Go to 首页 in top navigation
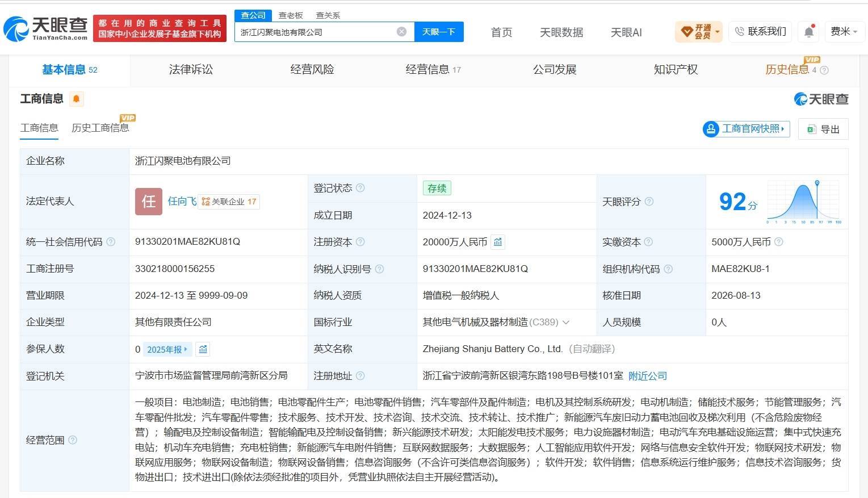This screenshot has width=868, height=498. (x=501, y=32)
